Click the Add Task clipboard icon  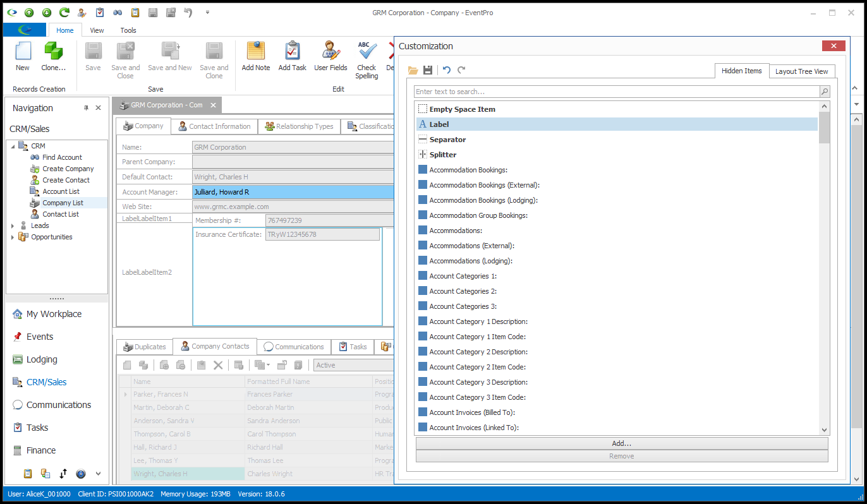(x=293, y=51)
